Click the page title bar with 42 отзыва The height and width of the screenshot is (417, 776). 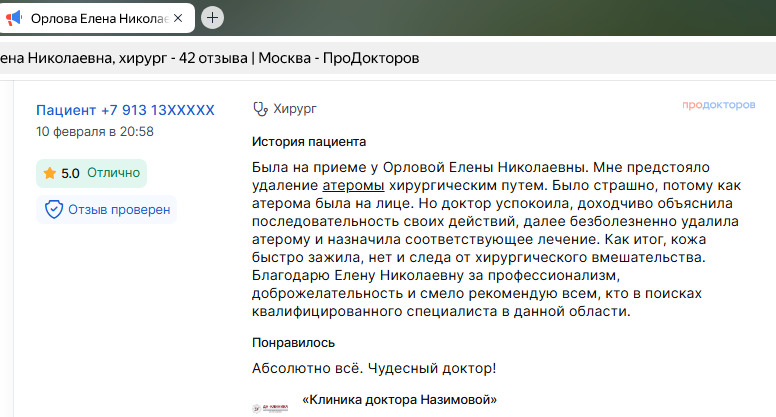pyautogui.click(x=210, y=58)
